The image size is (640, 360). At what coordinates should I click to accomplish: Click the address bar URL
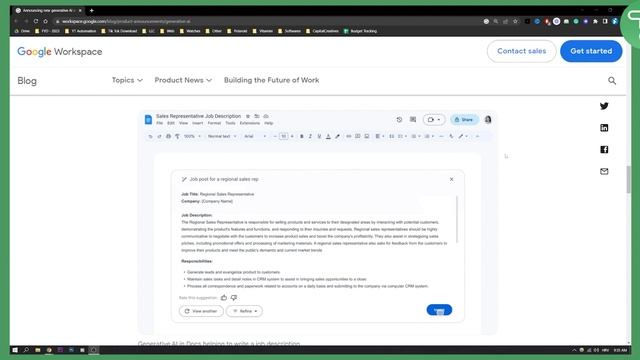[x=126, y=21]
